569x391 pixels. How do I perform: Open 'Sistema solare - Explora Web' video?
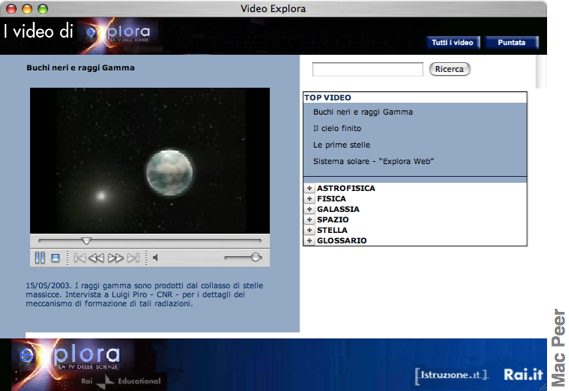[373, 161]
